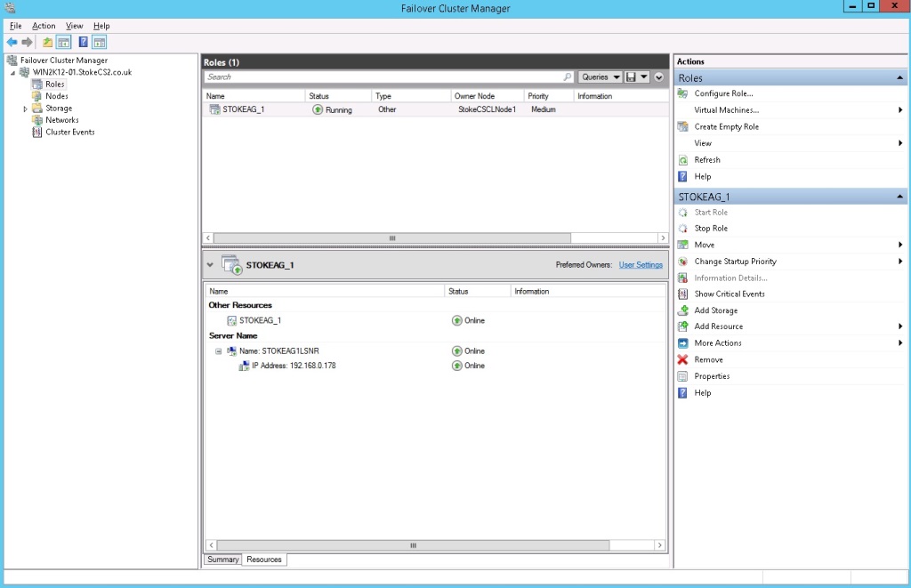Screen dimensions: 911x588
Task: Switch to the Summary tab
Action: (222, 560)
